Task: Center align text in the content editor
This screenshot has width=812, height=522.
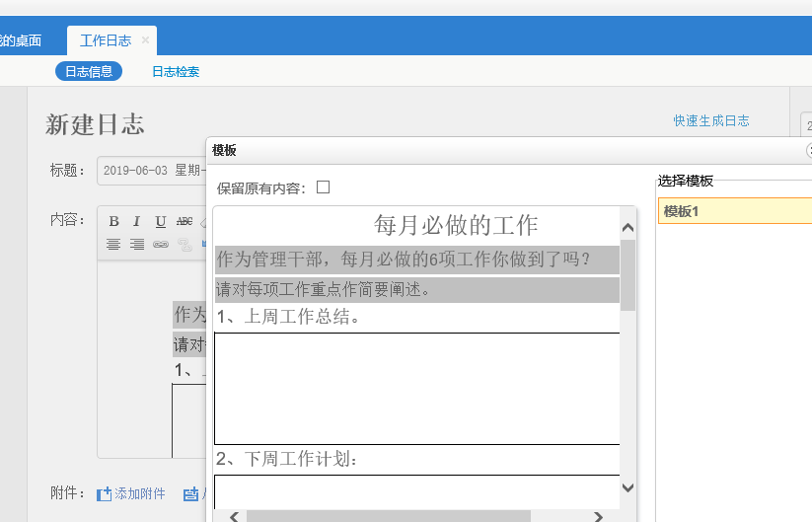Action: pos(114,244)
